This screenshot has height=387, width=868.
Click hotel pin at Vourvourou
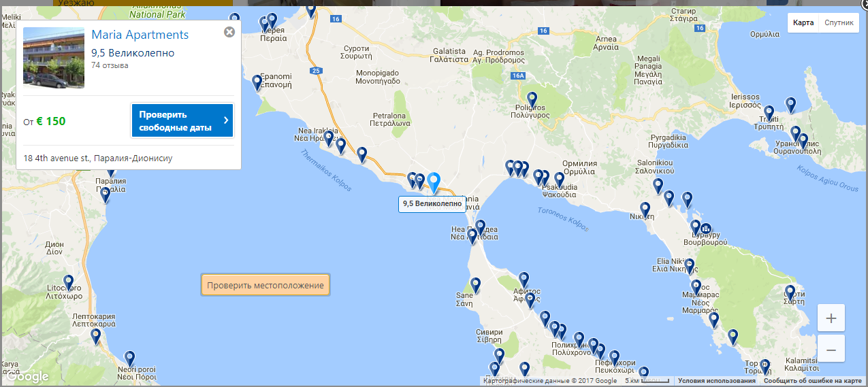(706, 229)
